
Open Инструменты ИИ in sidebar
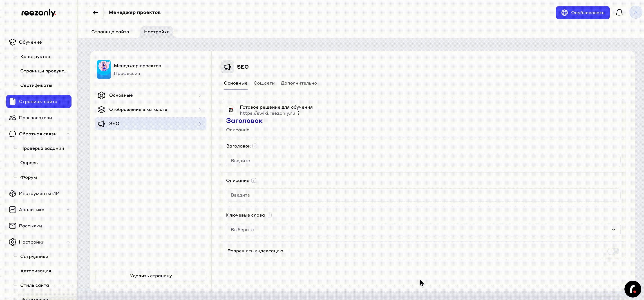click(39, 193)
